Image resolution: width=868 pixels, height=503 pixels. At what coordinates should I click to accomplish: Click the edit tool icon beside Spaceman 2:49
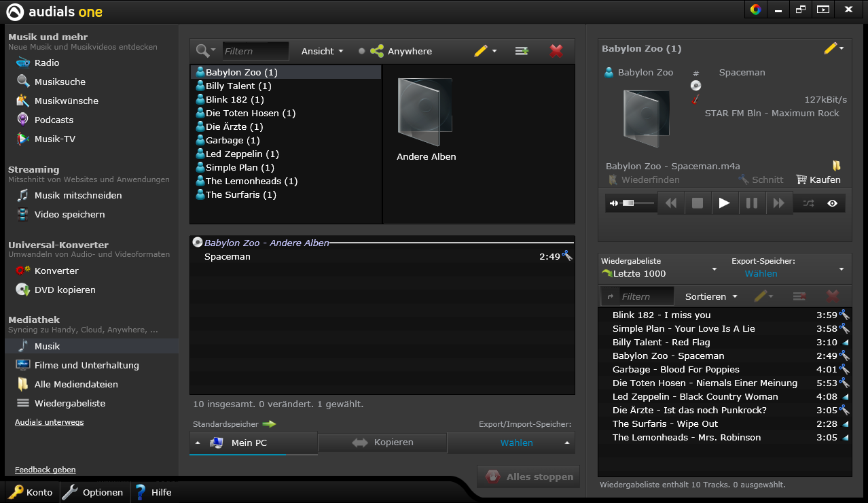[x=568, y=256]
